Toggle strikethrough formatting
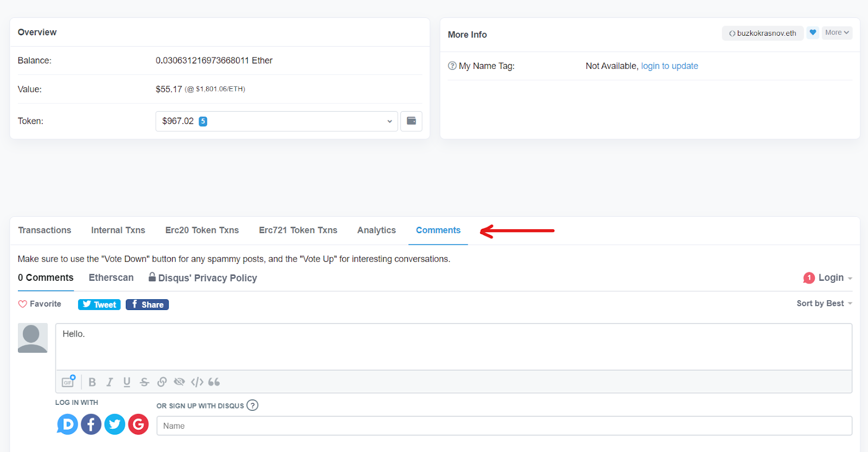The image size is (868, 452). coord(144,382)
